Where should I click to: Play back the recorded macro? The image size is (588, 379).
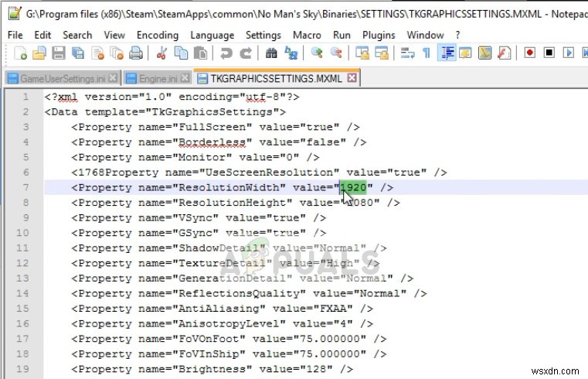pos(569,53)
